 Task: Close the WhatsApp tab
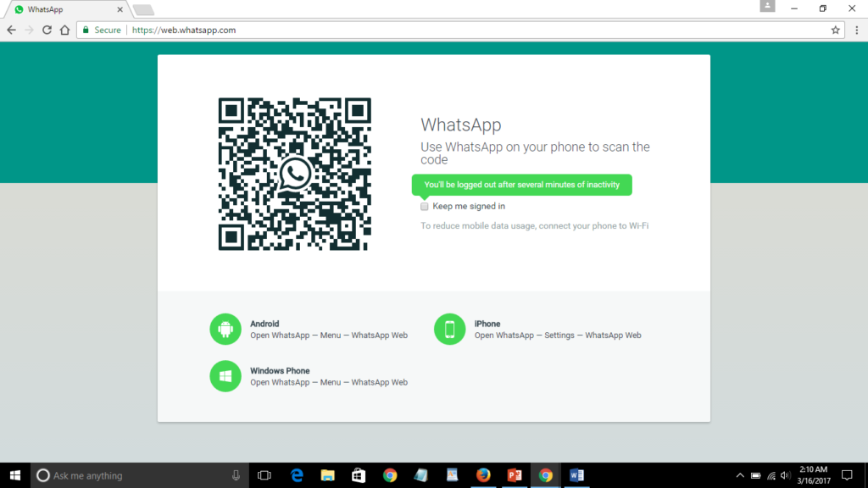tap(120, 9)
